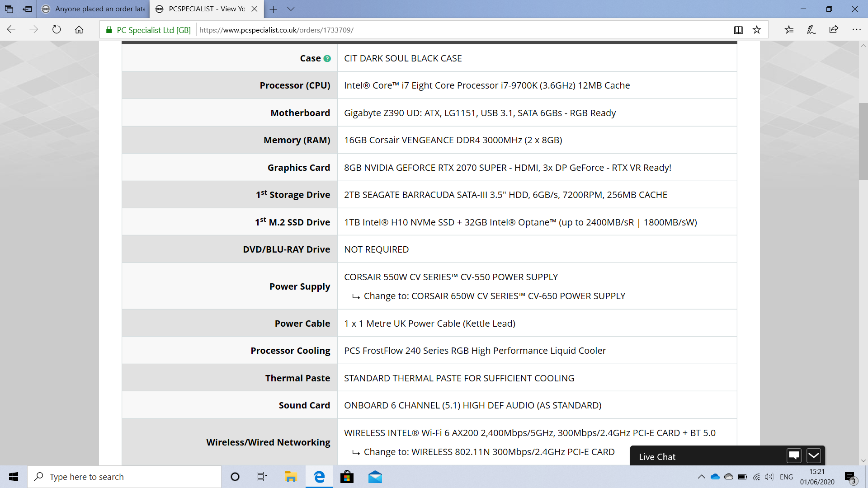The image size is (868, 488).
Task: Click the add notes pen icon
Action: tap(811, 30)
